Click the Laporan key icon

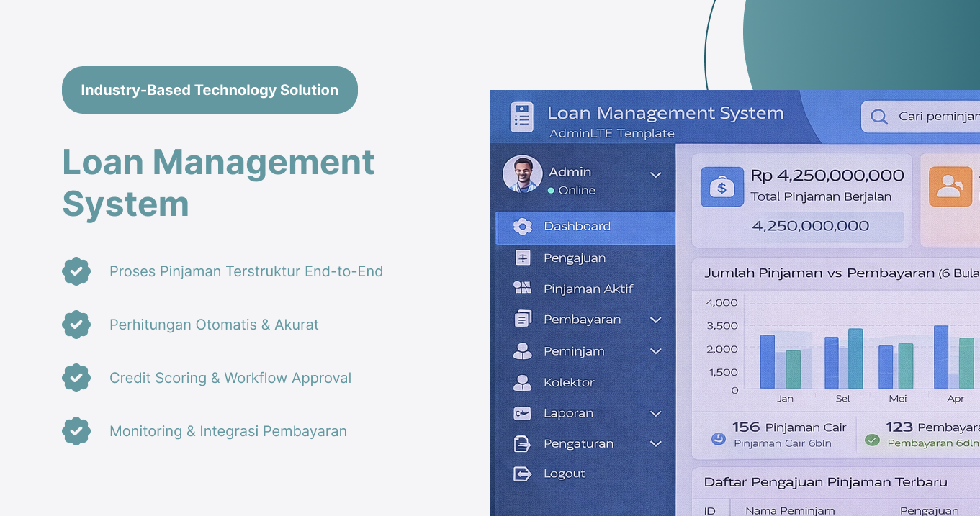(521, 413)
